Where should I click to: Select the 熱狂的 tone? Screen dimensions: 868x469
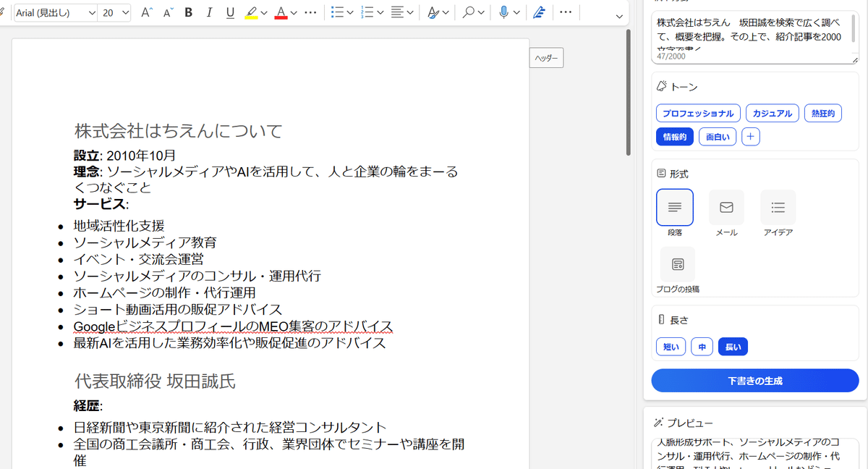coord(823,114)
